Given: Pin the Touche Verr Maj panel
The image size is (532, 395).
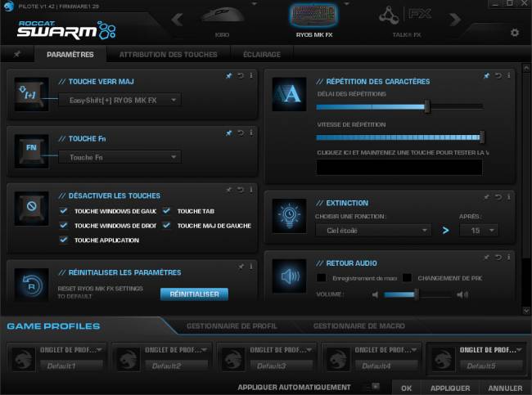Looking at the screenshot, I should [229, 75].
